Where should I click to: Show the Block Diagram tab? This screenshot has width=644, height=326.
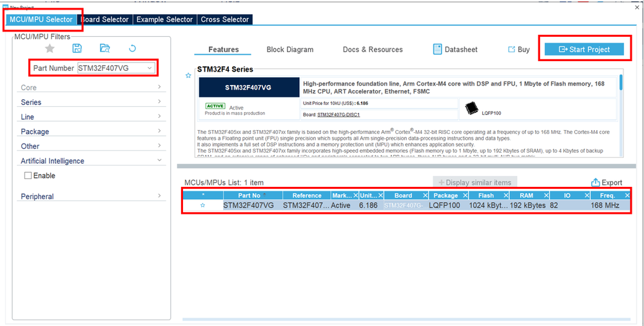point(290,50)
